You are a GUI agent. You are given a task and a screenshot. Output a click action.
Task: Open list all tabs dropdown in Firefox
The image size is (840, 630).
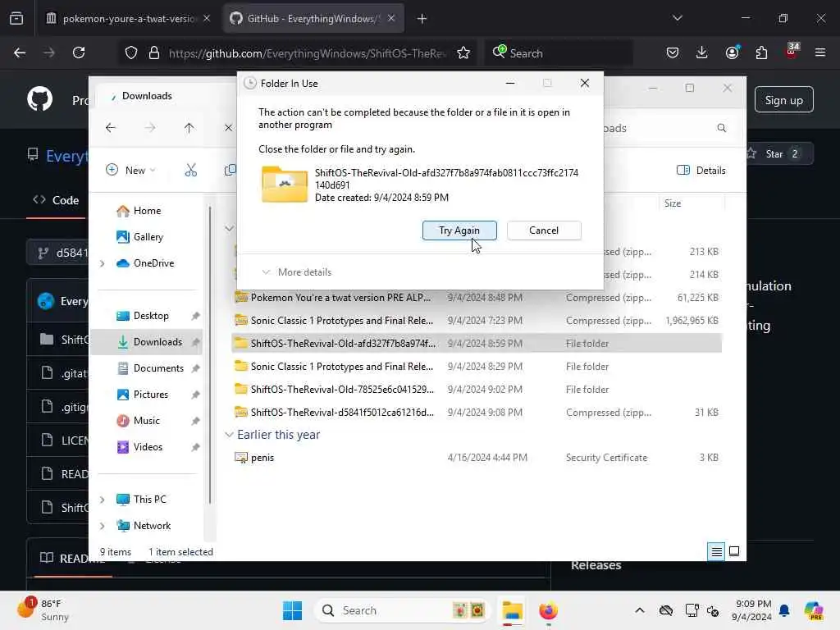pyautogui.click(x=677, y=18)
